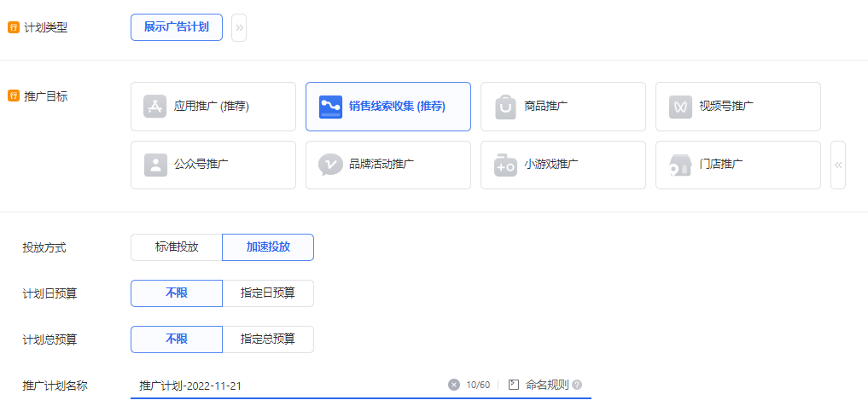Click the speech bubble icon on 品牌活动推广

point(330,165)
